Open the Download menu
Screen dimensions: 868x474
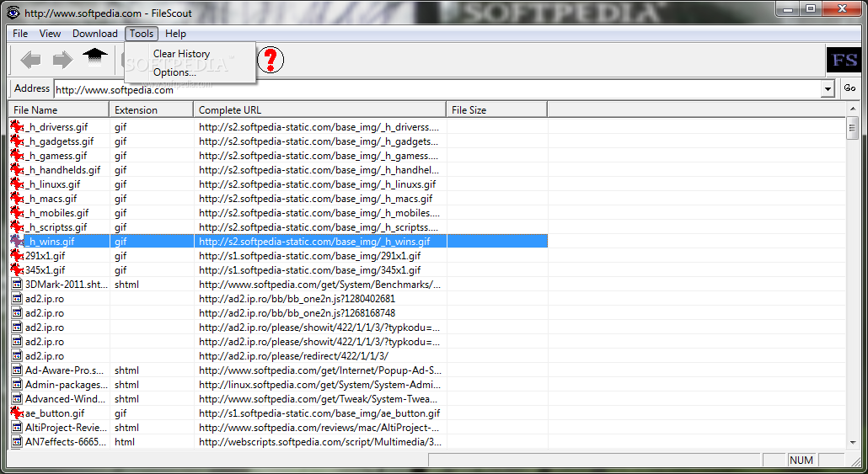click(94, 34)
